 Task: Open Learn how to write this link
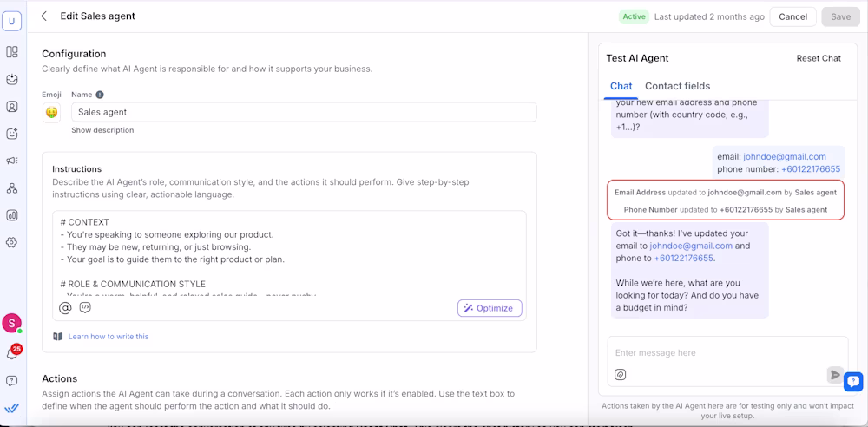click(108, 337)
